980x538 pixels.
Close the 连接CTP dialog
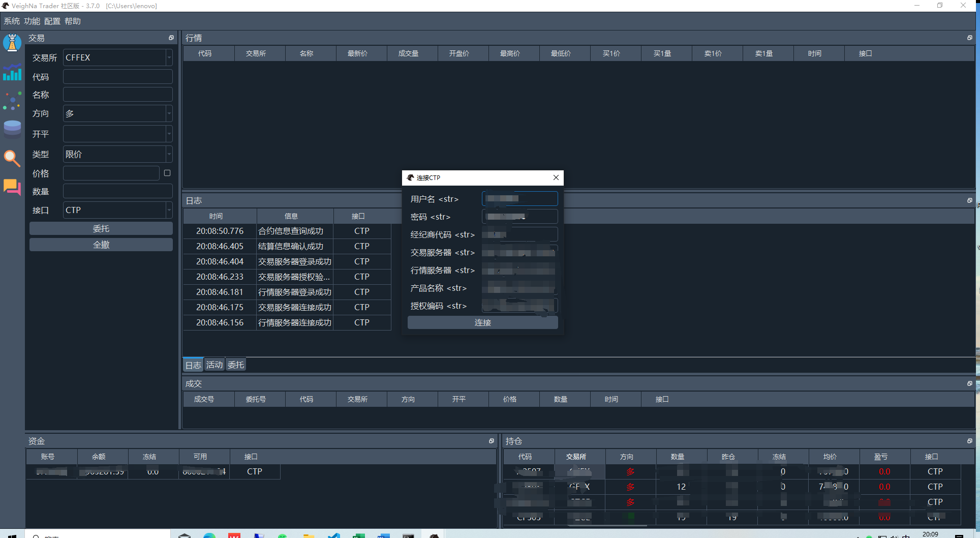(556, 177)
